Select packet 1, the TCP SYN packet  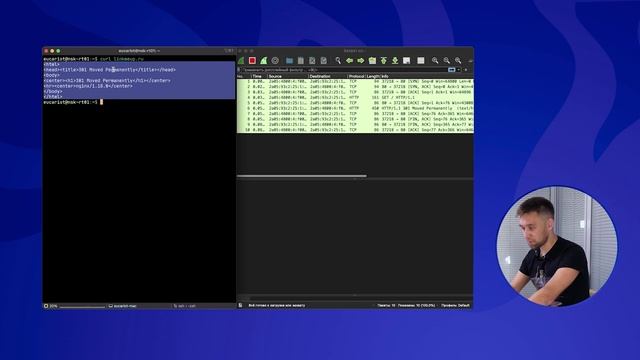click(x=355, y=82)
